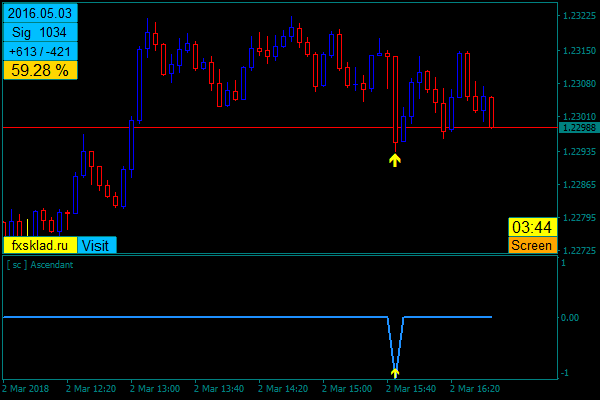Click the 03:44 countdown timer

531,227
